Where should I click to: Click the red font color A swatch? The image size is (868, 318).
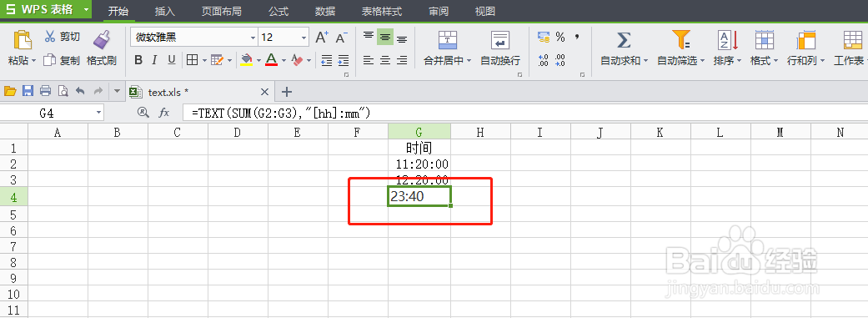[x=271, y=60]
